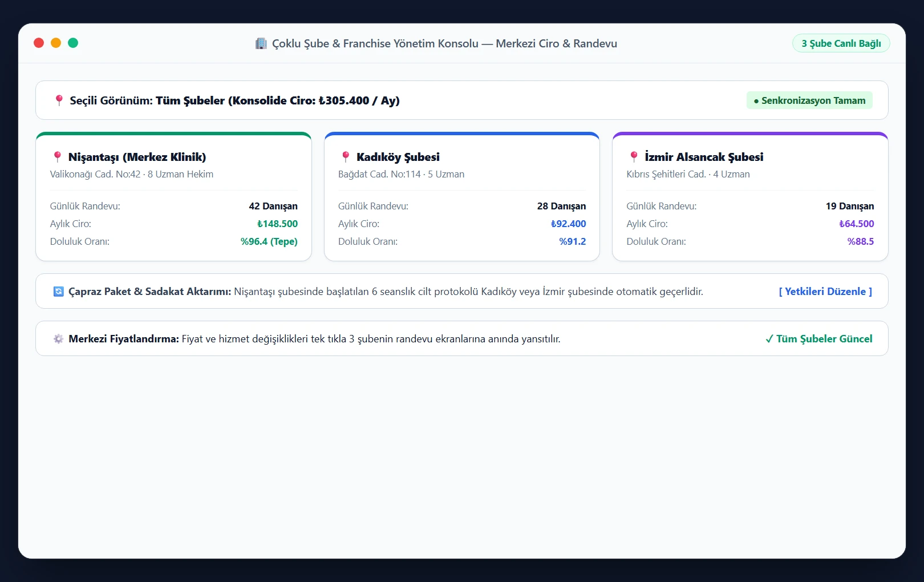
Task: Click the Merkezi Fiyatlandırma label
Action: coord(124,339)
